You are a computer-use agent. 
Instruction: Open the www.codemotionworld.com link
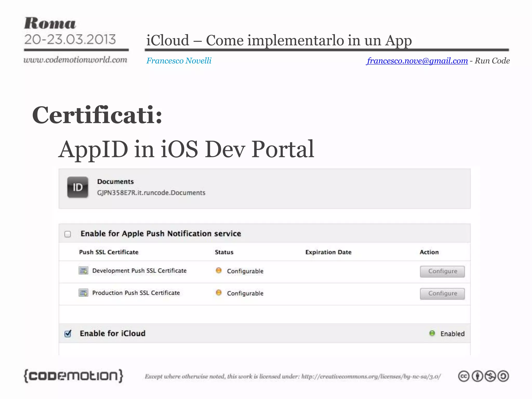tap(75, 60)
